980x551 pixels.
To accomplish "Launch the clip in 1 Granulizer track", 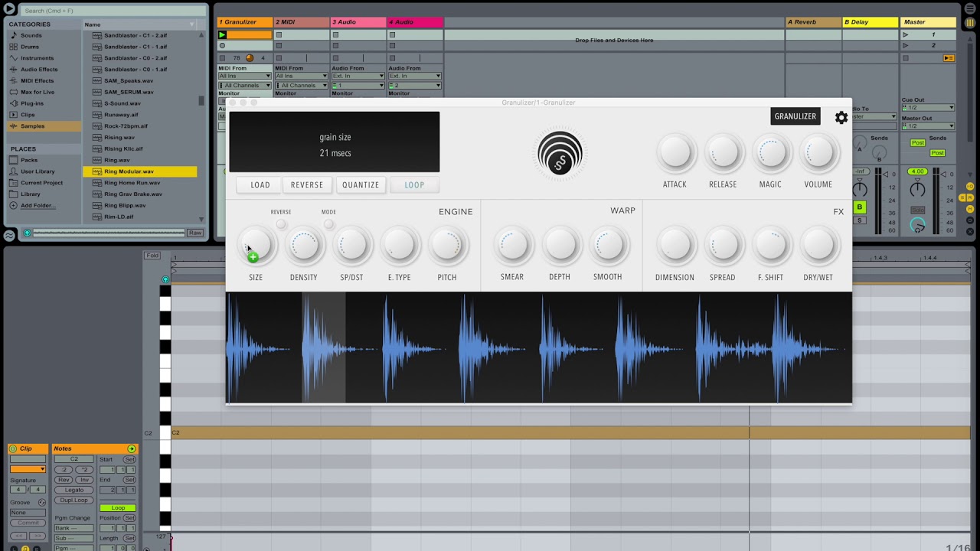I will point(222,34).
